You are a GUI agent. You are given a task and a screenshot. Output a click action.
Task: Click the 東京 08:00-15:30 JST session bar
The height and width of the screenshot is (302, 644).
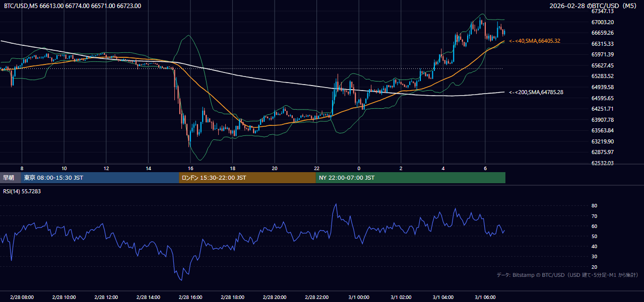pos(100,178)
